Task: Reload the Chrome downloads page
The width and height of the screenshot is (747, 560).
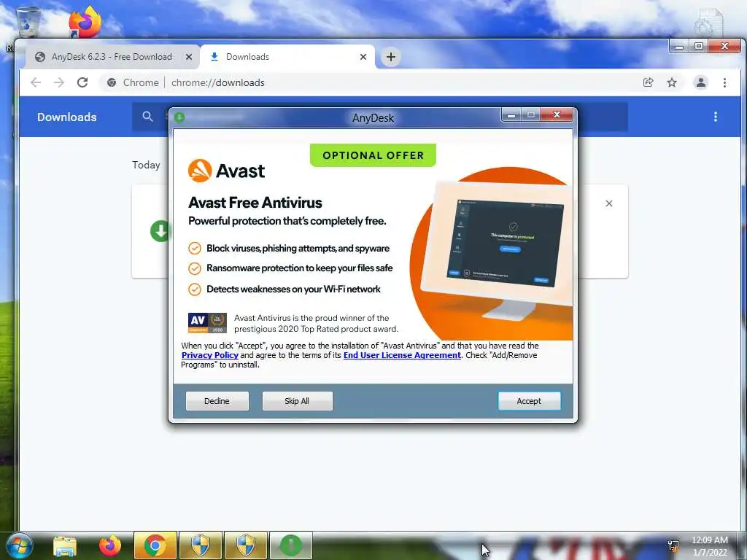Action: [82, 82]
